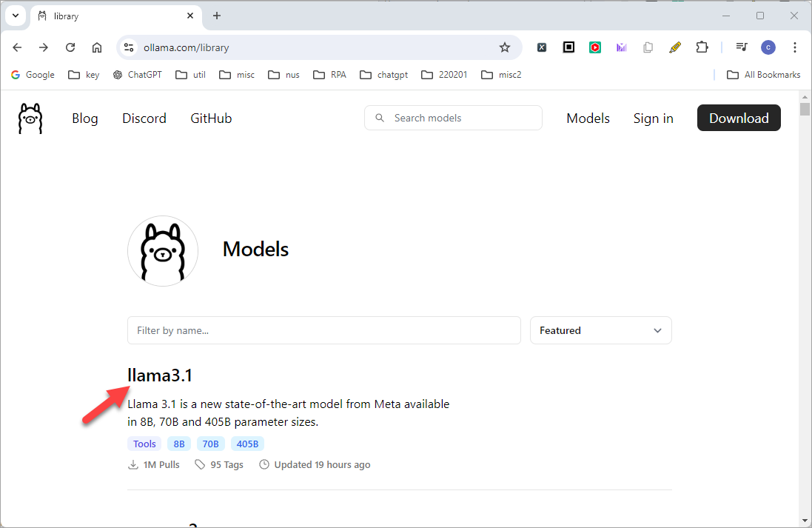The width and height of the screenshot is (812, 528).
Task: Click the Tools tag badge
Action: click(x=144, y=444)
